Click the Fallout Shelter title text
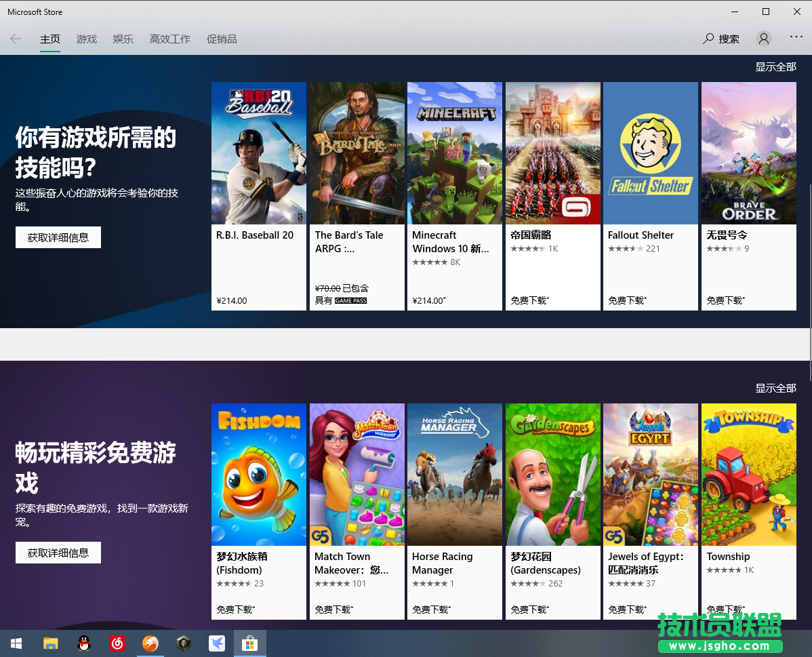The height and width of the screenshot is (657, 812). (641, 235)
